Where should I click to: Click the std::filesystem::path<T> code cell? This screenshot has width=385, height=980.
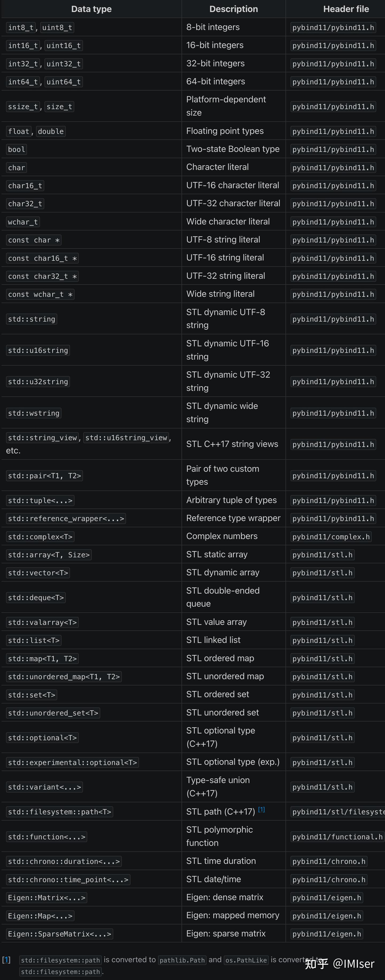tap(60, 812)
